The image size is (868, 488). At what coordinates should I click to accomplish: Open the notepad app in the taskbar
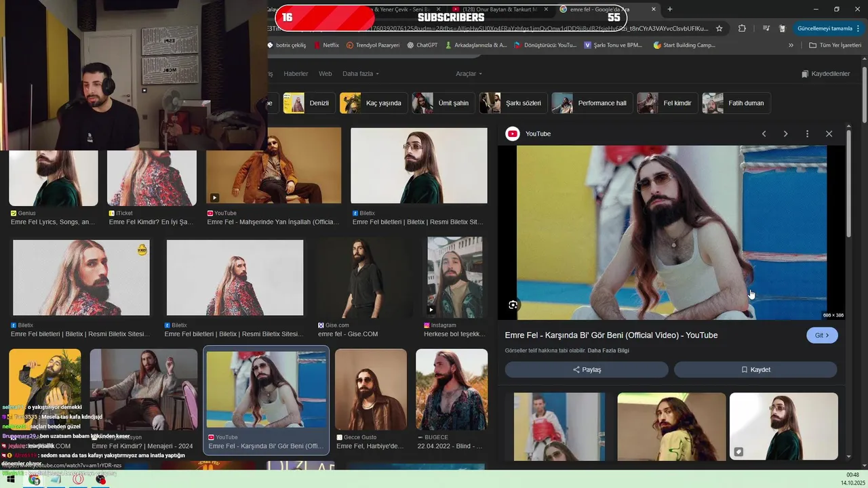56,480
